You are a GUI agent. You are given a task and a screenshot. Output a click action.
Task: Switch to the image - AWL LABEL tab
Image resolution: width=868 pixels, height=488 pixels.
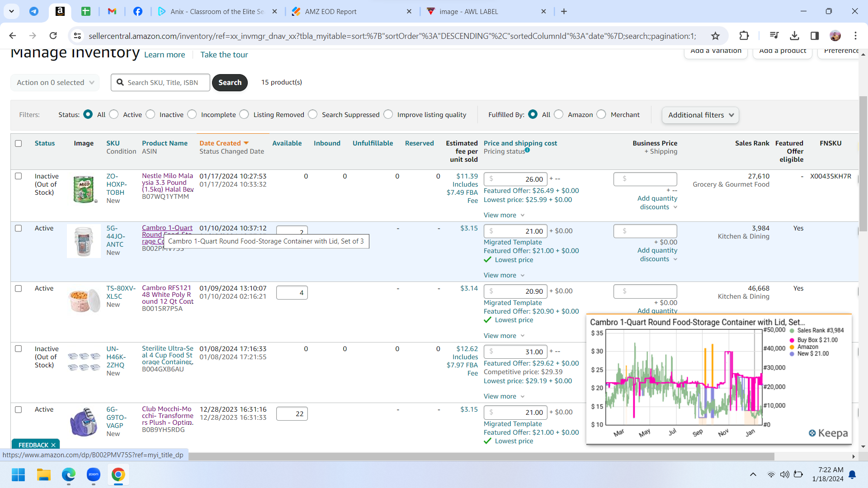(x=486, y=11)
